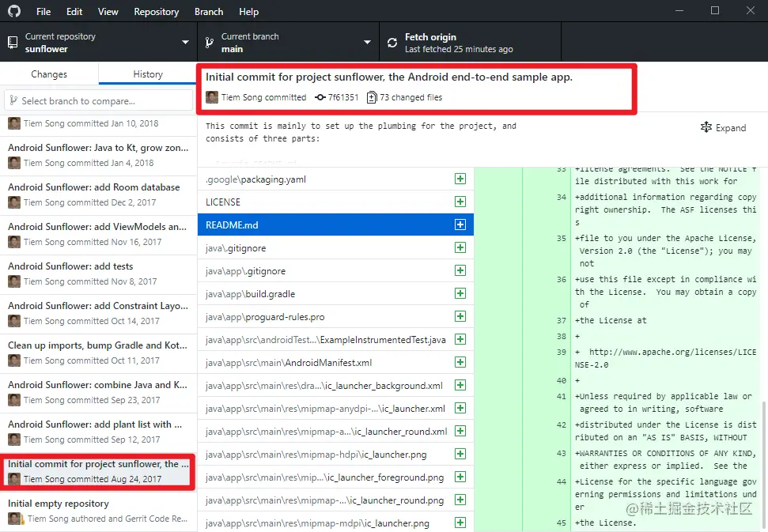
Task: Open the File menu
Action: pyautogui.click(x=44, y=12)
